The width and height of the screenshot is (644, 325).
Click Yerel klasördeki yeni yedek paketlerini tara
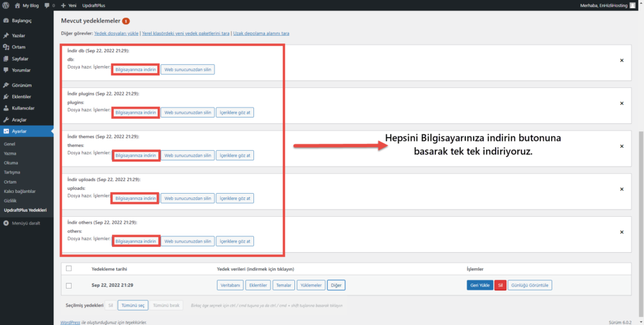pos(186,33)
